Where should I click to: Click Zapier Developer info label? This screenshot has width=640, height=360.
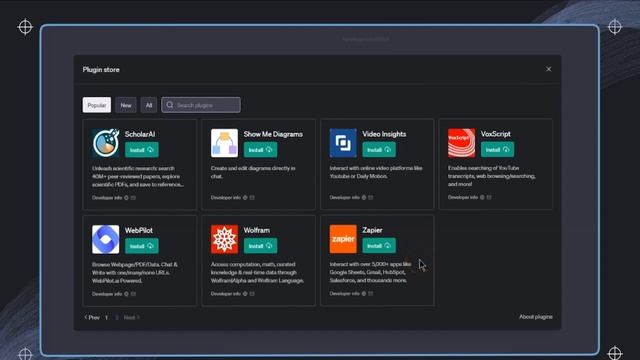(344, 293)
